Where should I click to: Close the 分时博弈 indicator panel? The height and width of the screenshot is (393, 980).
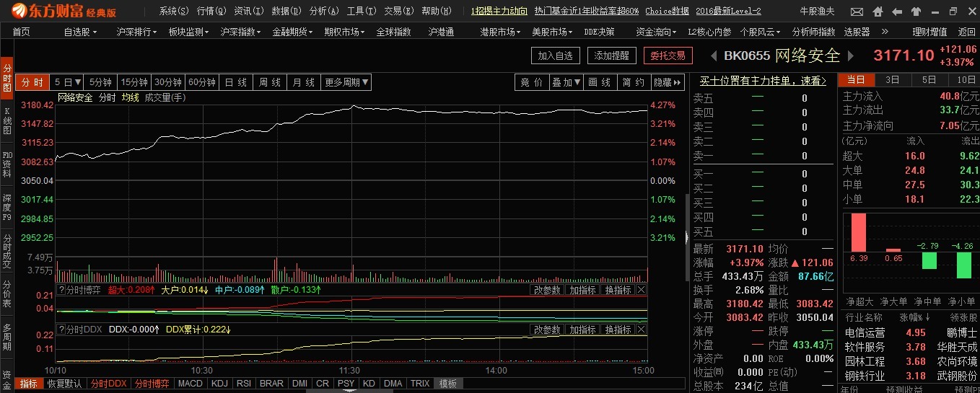[x=641, y=290]
